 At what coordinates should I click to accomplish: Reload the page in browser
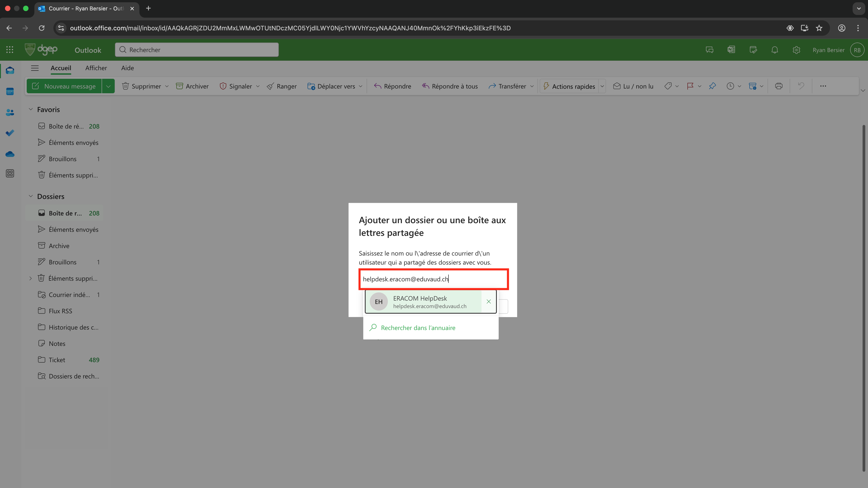coord(41,28)
